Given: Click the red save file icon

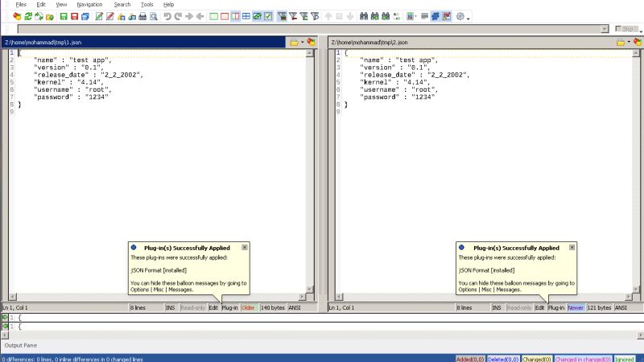Looking at the screenshot, I should (74, 16).
